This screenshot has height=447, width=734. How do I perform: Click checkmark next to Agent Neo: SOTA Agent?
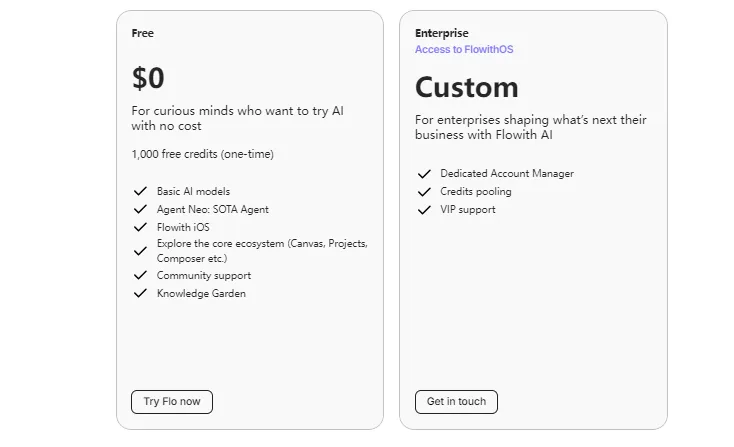coord(140,209)
